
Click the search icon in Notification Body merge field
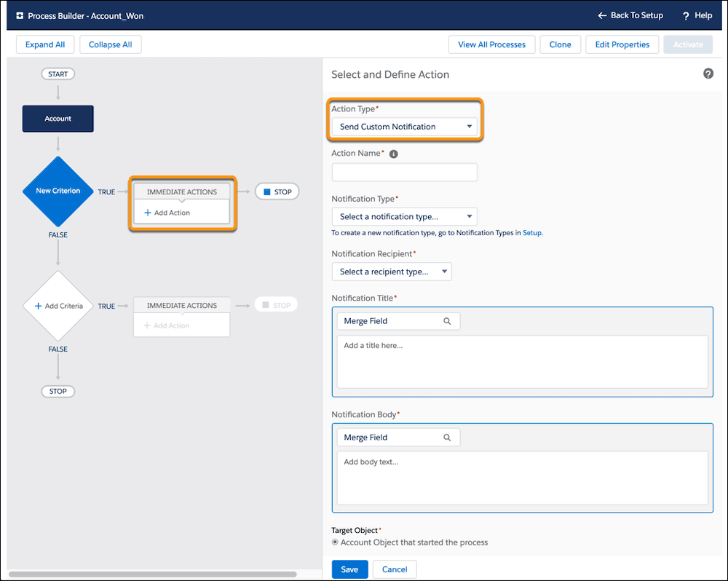click(447, 438)
